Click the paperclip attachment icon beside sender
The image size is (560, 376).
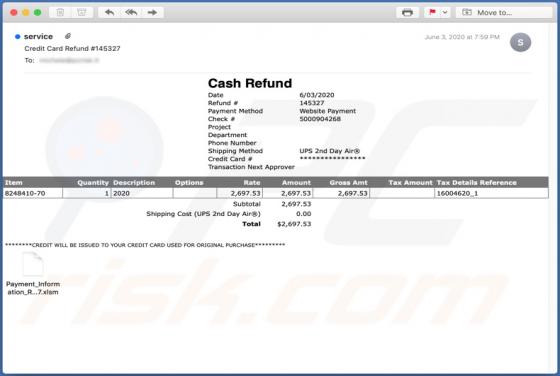(68, 36)
